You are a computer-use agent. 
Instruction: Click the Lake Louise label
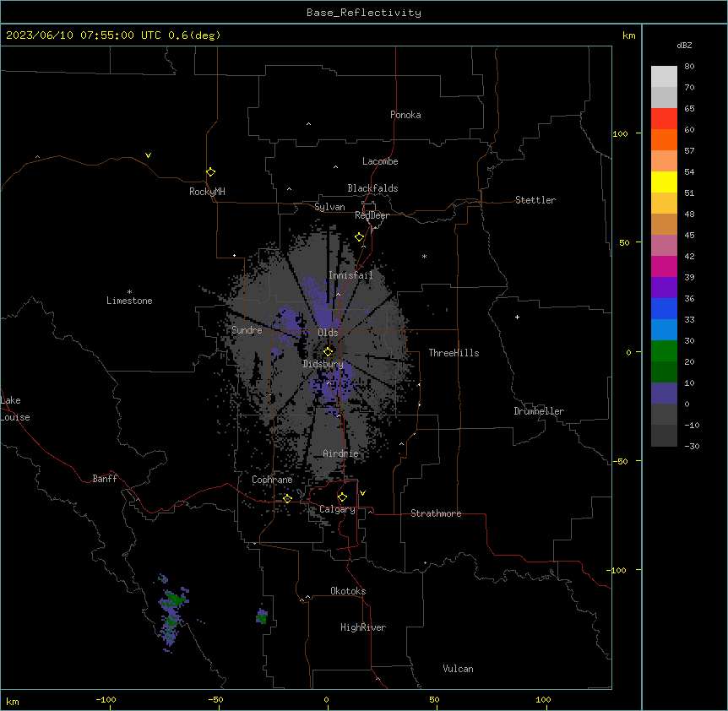pos(15,409)
